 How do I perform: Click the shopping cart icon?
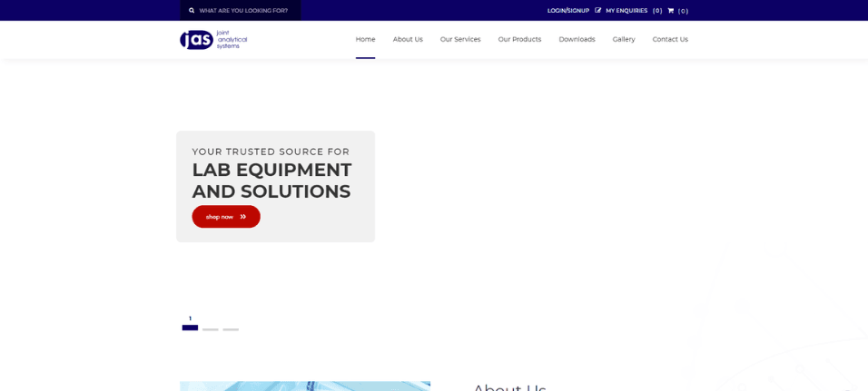click(x=670, y=11)
